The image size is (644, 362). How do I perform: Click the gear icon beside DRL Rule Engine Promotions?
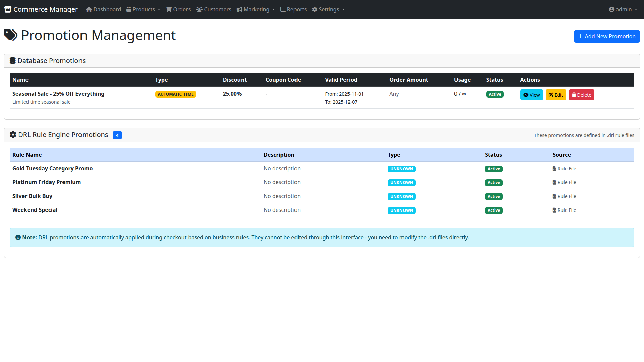[x=13, y=135]
